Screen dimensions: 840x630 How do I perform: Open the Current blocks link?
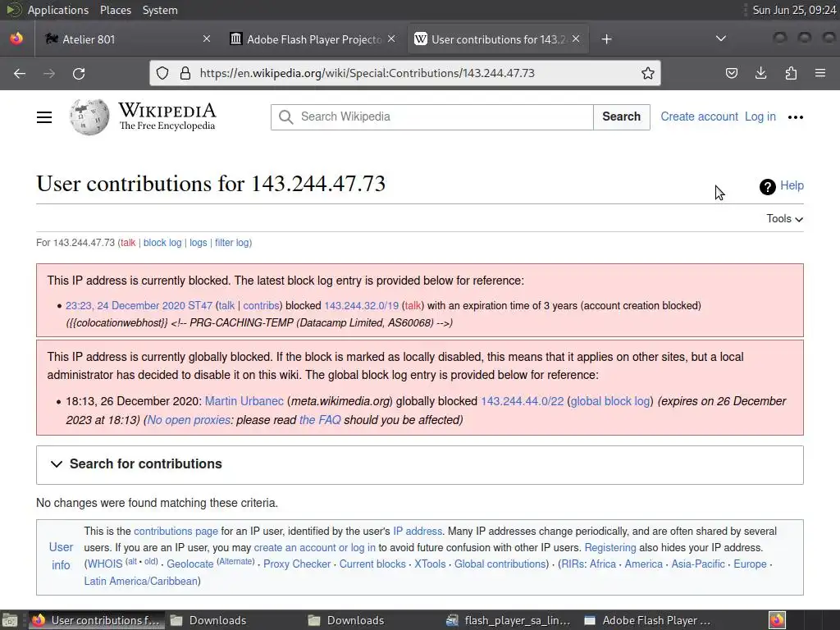[372, 564]
